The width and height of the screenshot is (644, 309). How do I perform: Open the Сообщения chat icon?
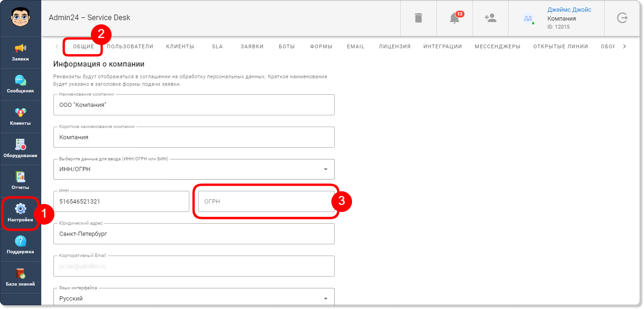point(21,84)
